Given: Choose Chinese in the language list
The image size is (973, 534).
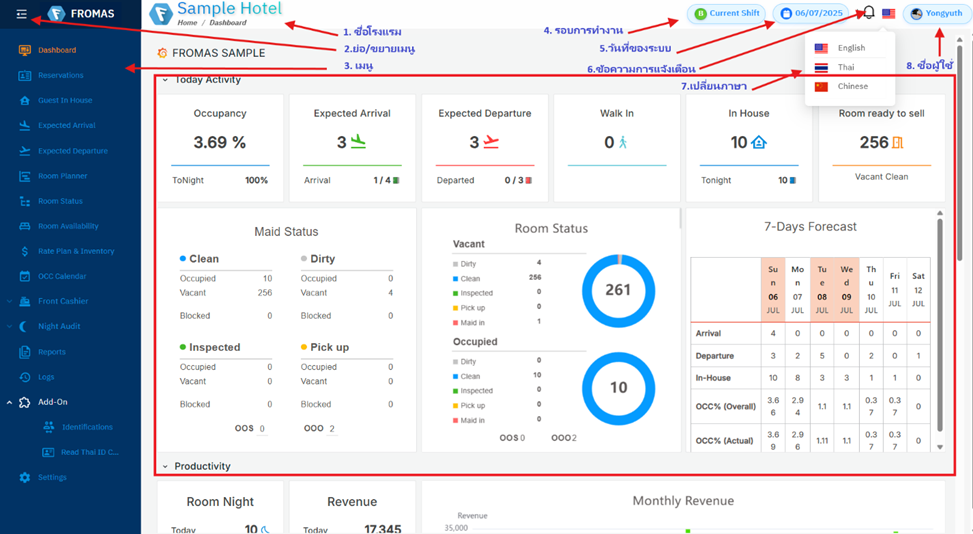Looking at the screenshot, I should pyautogui.click(x=851, y=86).
